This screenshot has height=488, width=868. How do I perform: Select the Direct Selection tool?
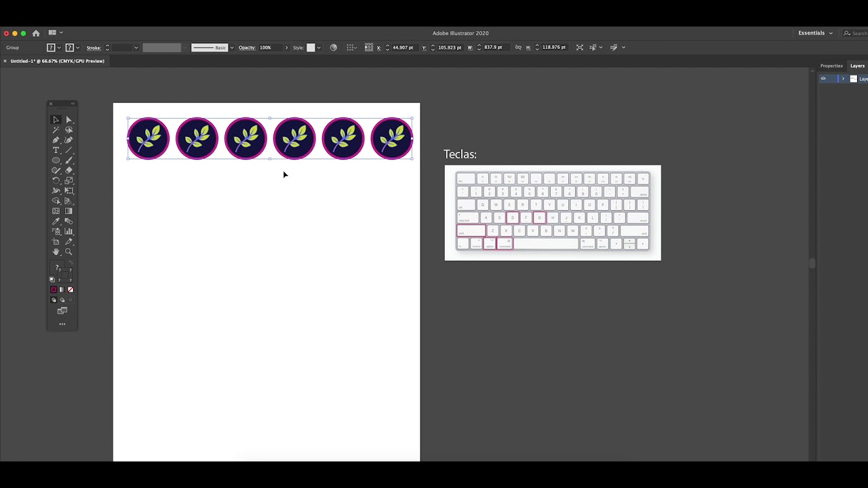[x=68, y=119]
